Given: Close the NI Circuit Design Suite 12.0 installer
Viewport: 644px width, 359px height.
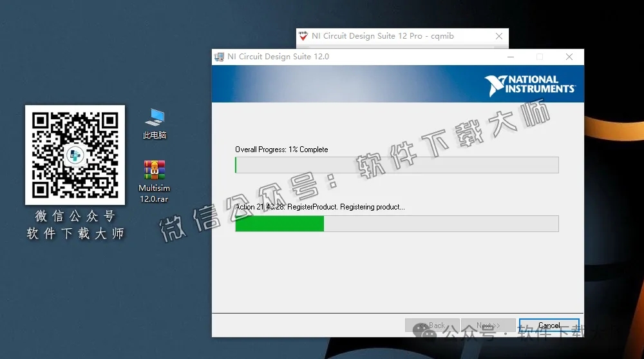Looking at the screenshot, I should (569, 57).
